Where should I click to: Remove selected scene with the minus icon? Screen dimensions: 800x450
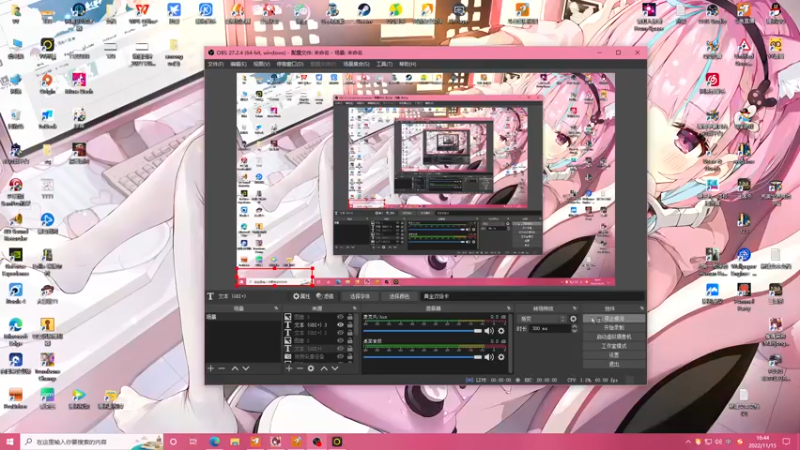(221, 368)
